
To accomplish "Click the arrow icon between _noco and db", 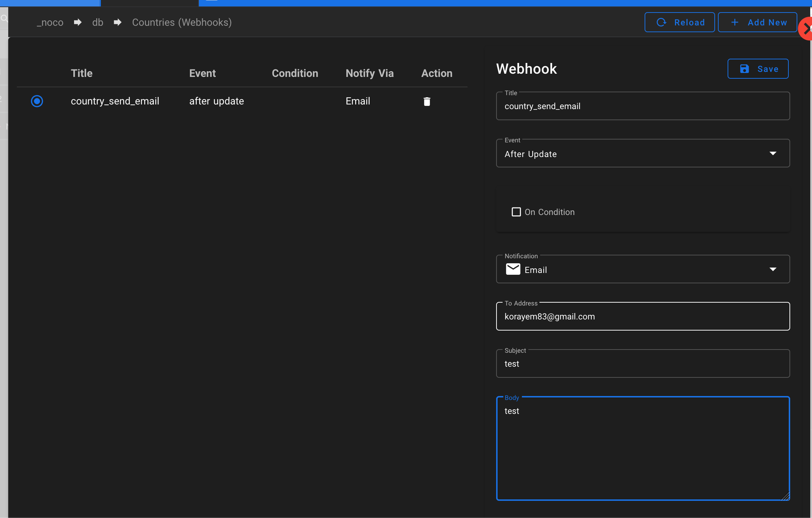I will pyautogui.click(x=77, y=22).
